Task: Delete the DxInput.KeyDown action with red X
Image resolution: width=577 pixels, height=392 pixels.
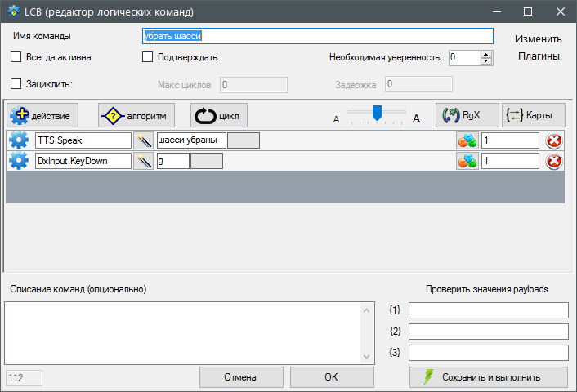Action: click(554, 161)
